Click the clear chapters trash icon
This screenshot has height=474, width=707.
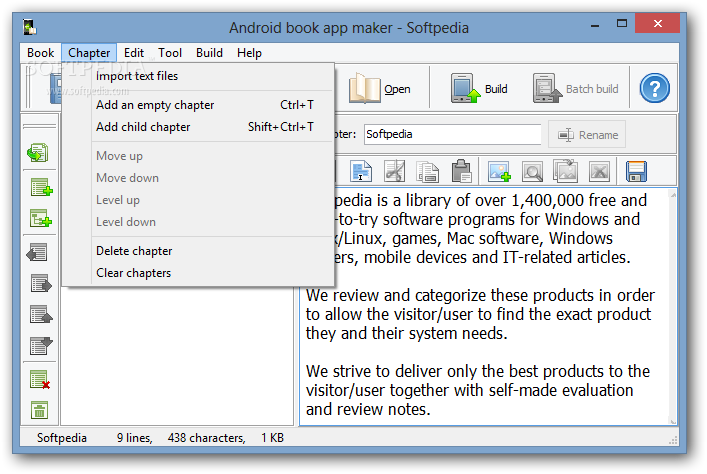point(40,410)
